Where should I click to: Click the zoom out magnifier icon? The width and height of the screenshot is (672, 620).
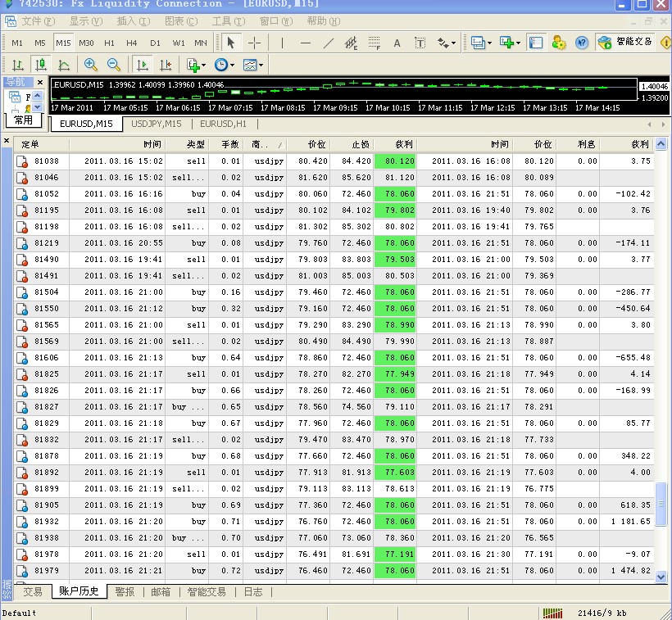[114, 65]
